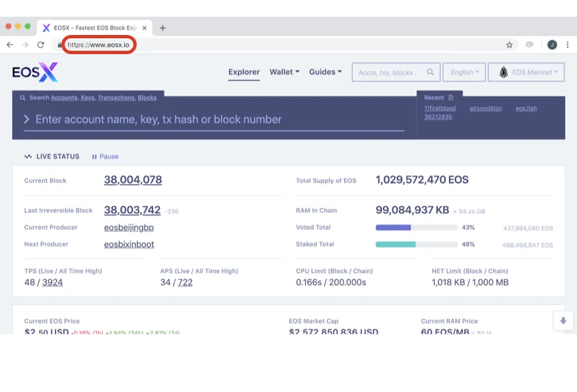Viewport: 577px width, 392px height.
Task: Click the Voted Total progress bar
Action: [x=417, y=228]
